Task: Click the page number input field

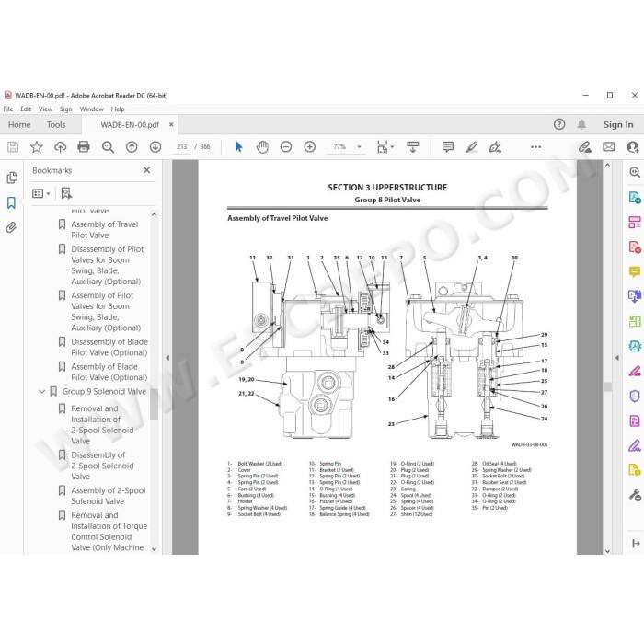Action: click(181, 146)
